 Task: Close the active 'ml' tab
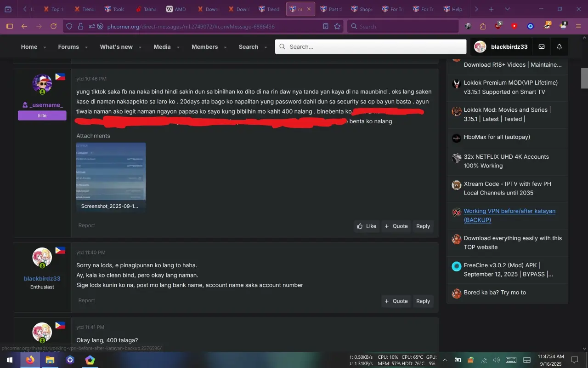tap(309, 9)
